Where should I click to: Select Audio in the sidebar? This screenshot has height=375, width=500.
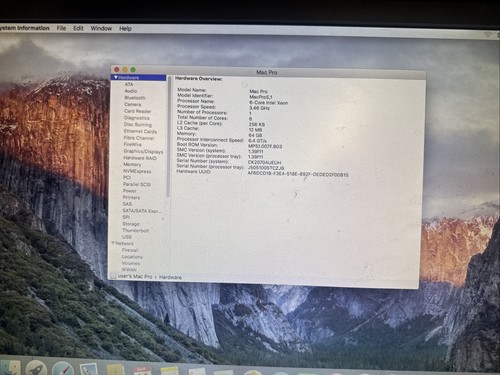[131, 91]
